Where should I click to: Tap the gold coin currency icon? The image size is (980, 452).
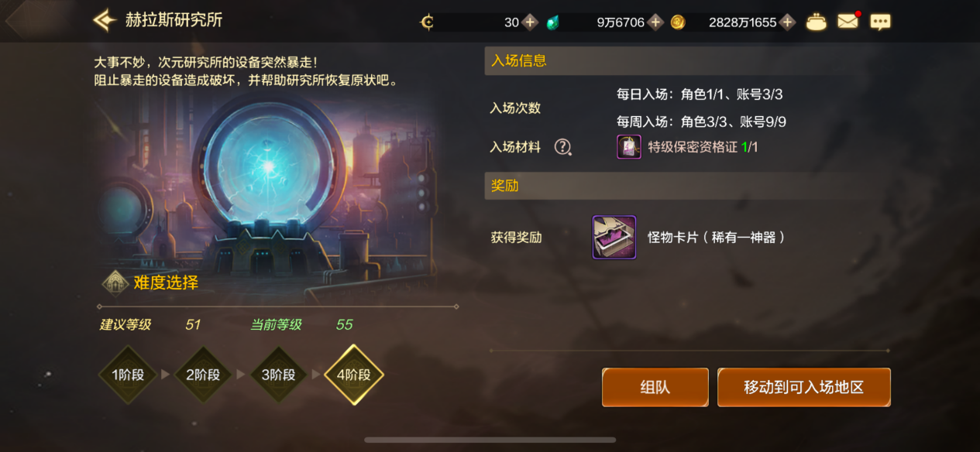tap(678, 22)
